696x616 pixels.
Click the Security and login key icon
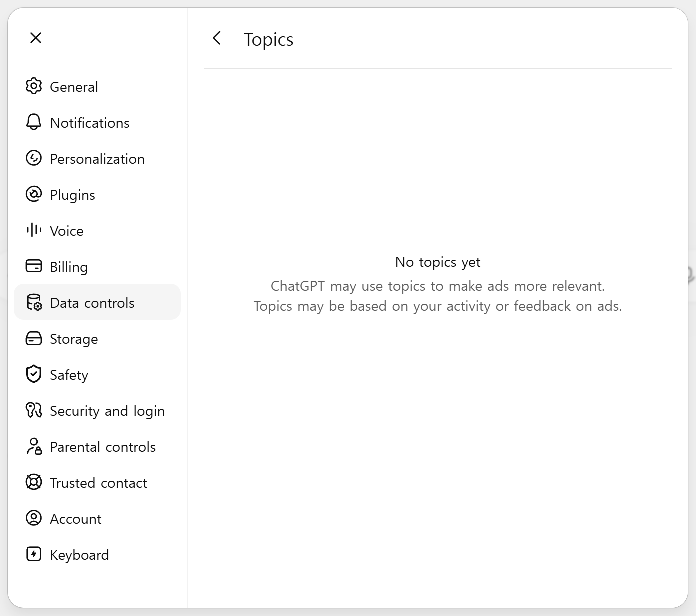click(34, 410)
